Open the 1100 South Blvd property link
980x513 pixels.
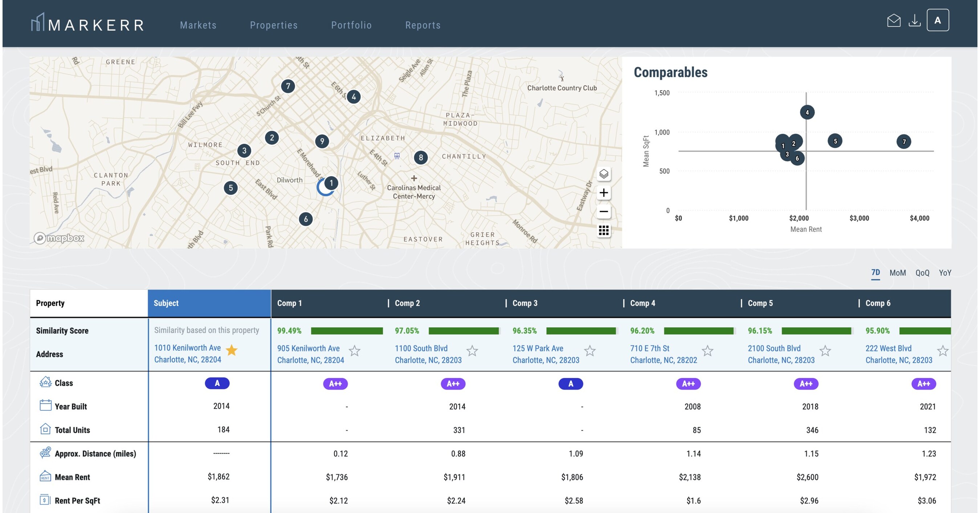click(x=421, y=348)
